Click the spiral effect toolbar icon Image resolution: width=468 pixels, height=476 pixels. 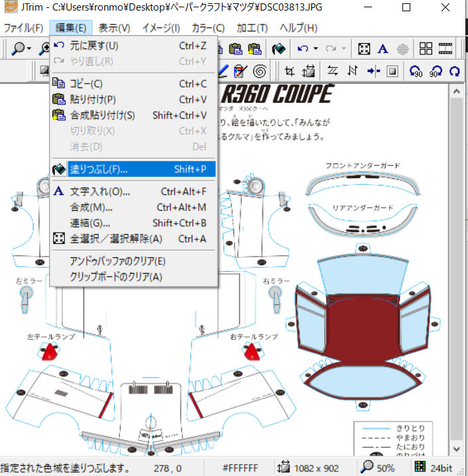click(259, 72)
